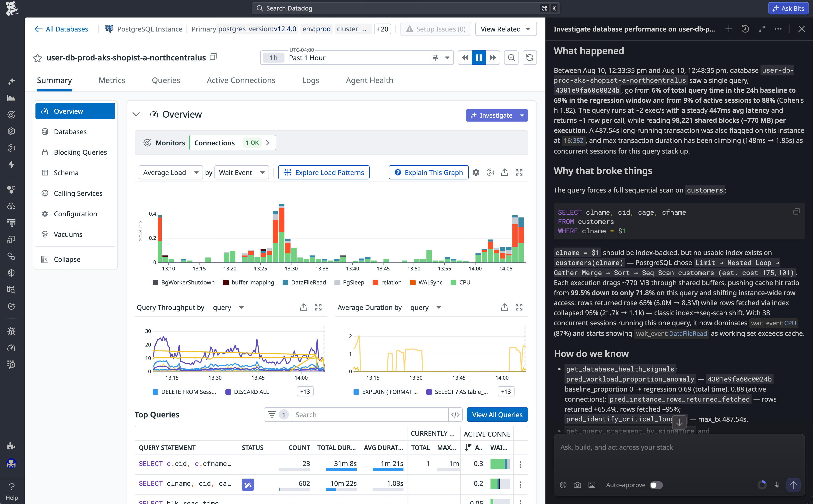Fullscreen the Query Throughput graph
Image resolution: width=813 pixels, height=504 pixels.
pyautogui.click(x=318, y=307)
